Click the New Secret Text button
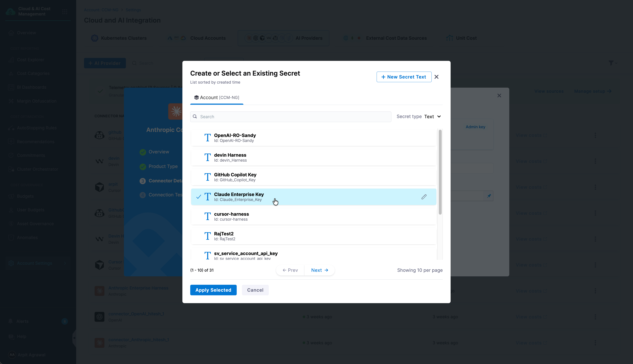The width and height of the screenshot is (633, 364). pos(404,77)
